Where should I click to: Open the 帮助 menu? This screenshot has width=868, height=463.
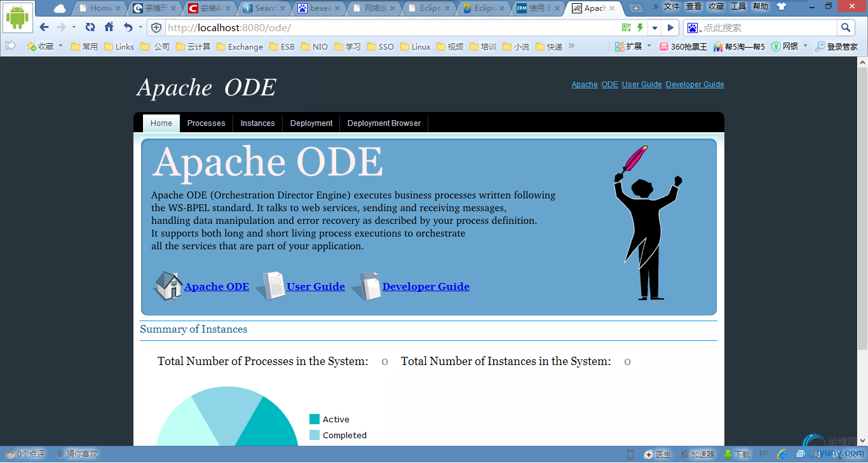coord(761,6)
